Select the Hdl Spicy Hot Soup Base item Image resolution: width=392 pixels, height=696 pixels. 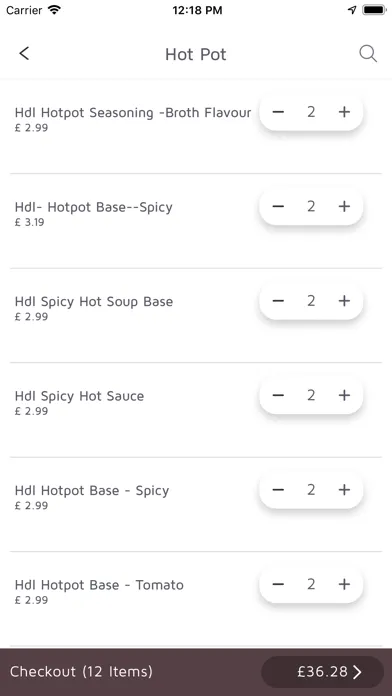click(x=94, y=302)
